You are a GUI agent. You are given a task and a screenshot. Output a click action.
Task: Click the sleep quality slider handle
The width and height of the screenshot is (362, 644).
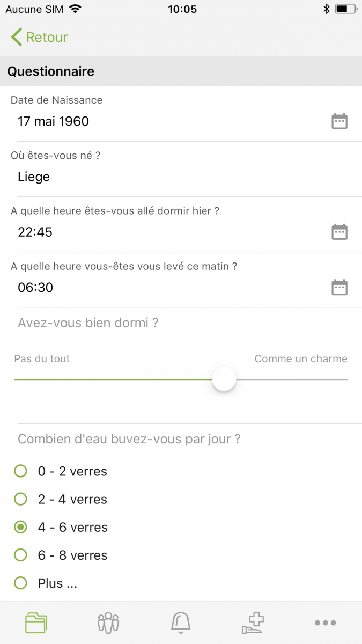[224, 379]
